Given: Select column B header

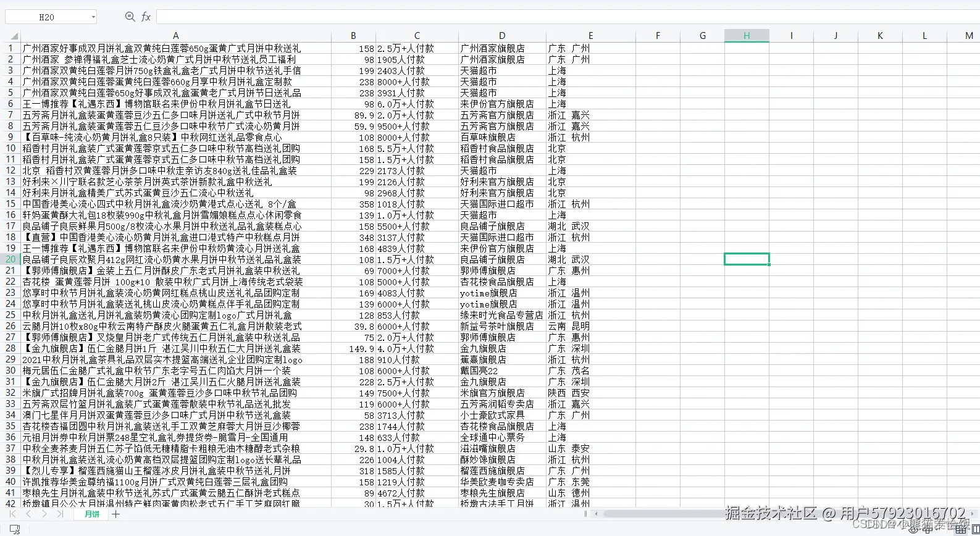Looking at the screenshot, I should pos(353,36).
